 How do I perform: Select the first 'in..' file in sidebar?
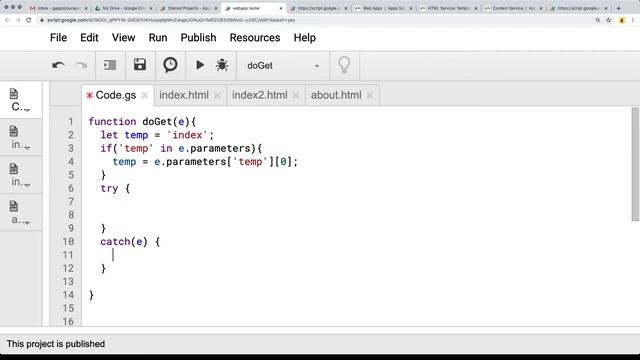(20, 138)
